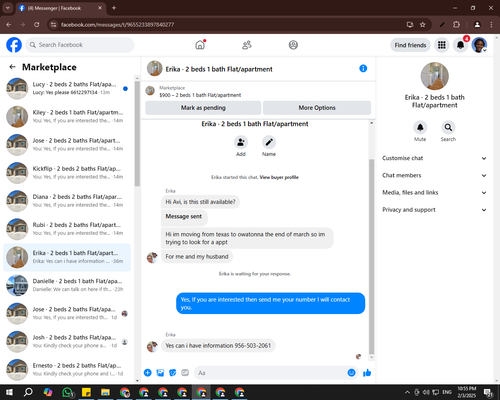Expand Media, files and links section
This screenshot has width=500, height=400.
(x=434, y=192)
